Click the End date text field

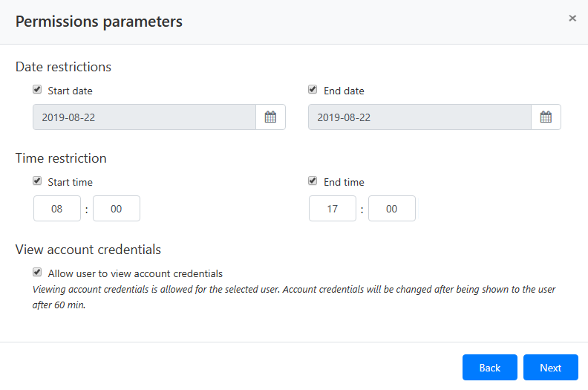(x=419, y=117)
